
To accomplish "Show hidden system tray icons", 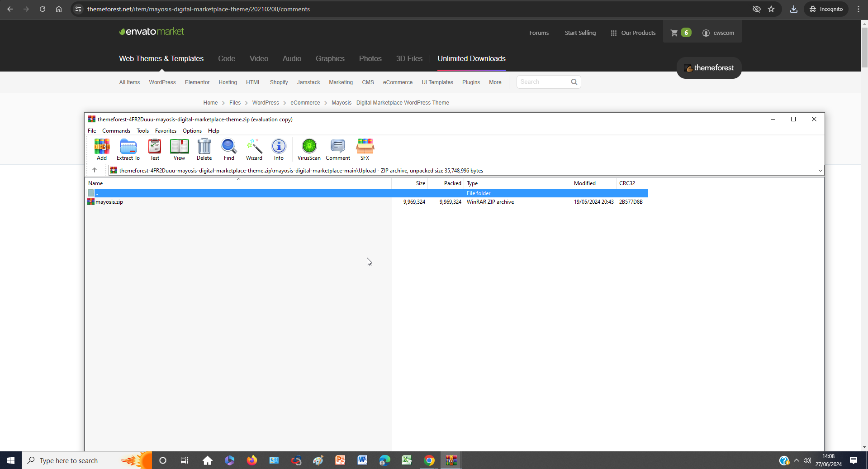I will click(797, 460).
